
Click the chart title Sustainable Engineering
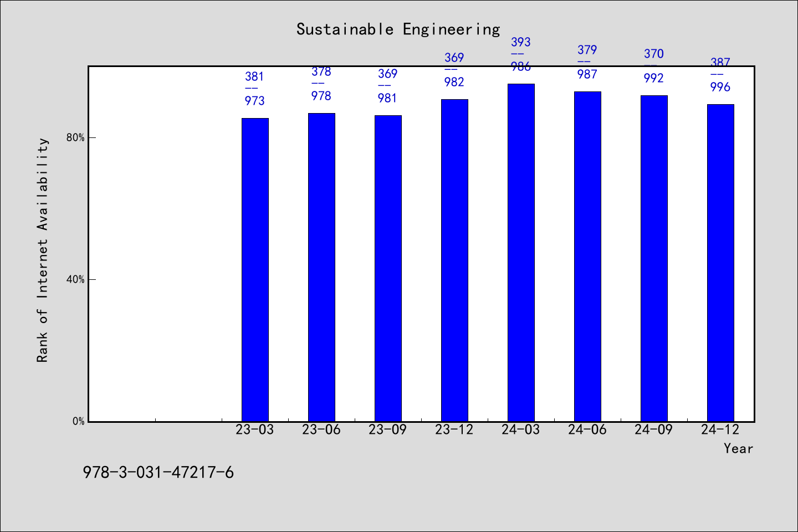point(398,29)
